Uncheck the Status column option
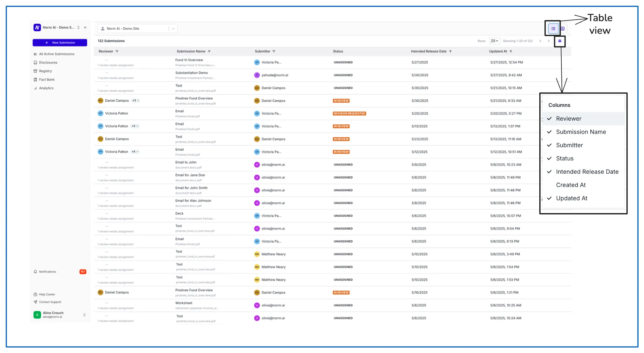The image size is (644, 353). [583, 159]
